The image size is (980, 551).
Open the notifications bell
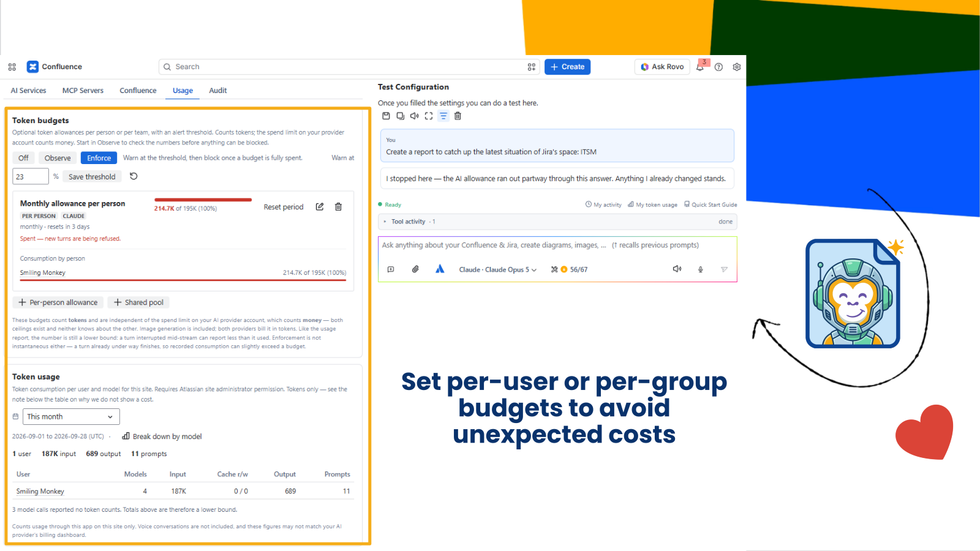tap(700, 67)
